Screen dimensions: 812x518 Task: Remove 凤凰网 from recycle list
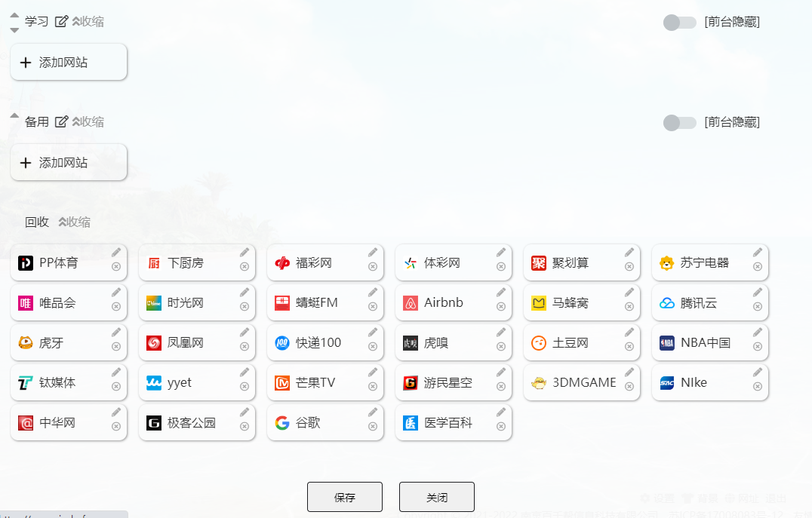[245, 346]
